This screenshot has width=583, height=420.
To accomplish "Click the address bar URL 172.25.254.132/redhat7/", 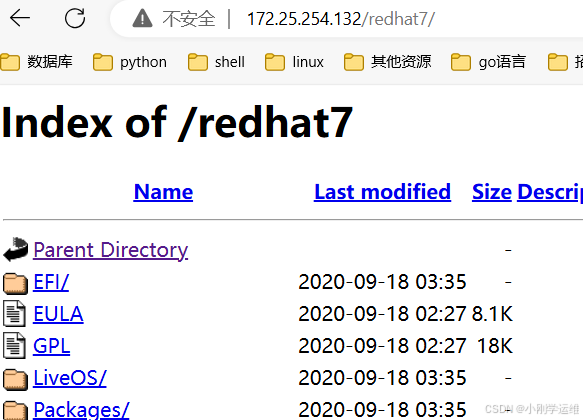I will [341, 19].
